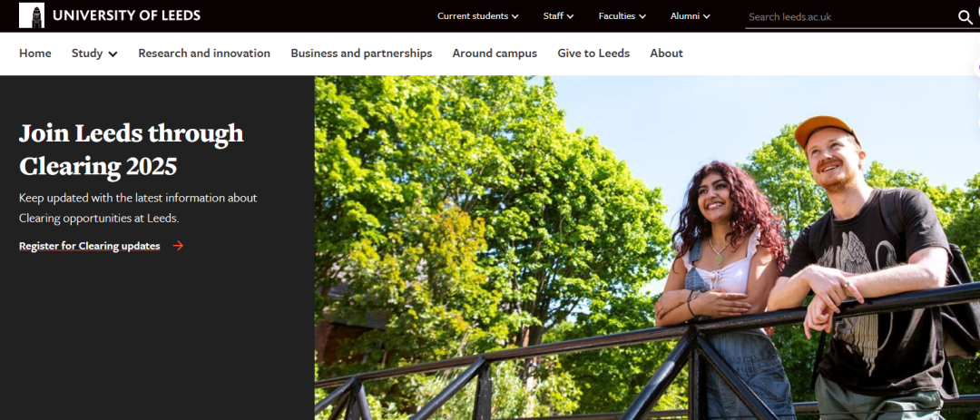
Task: Open Business and partnerships section
Action: pos(361,54)
